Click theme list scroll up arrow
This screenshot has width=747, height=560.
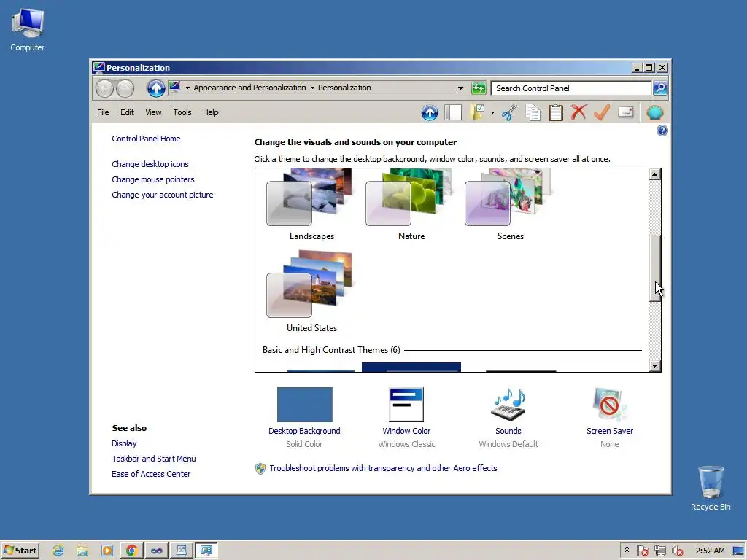(654, 175)
